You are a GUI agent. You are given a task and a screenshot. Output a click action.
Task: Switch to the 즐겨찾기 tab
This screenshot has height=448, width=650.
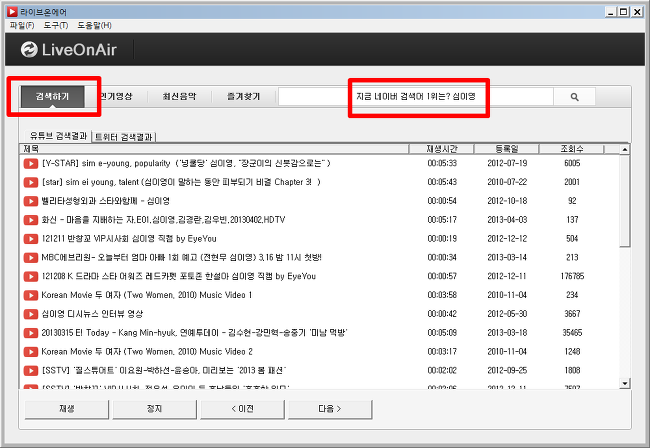point(243,97)
